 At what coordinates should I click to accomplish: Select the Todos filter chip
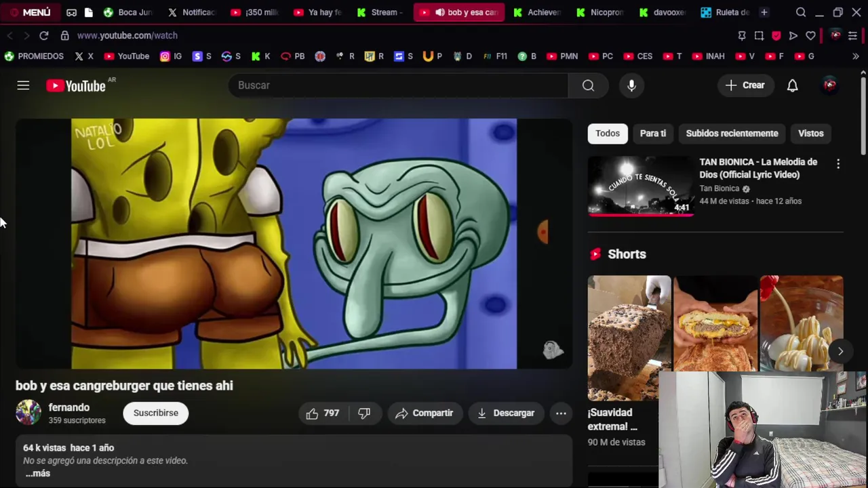(x=608, y=134)
